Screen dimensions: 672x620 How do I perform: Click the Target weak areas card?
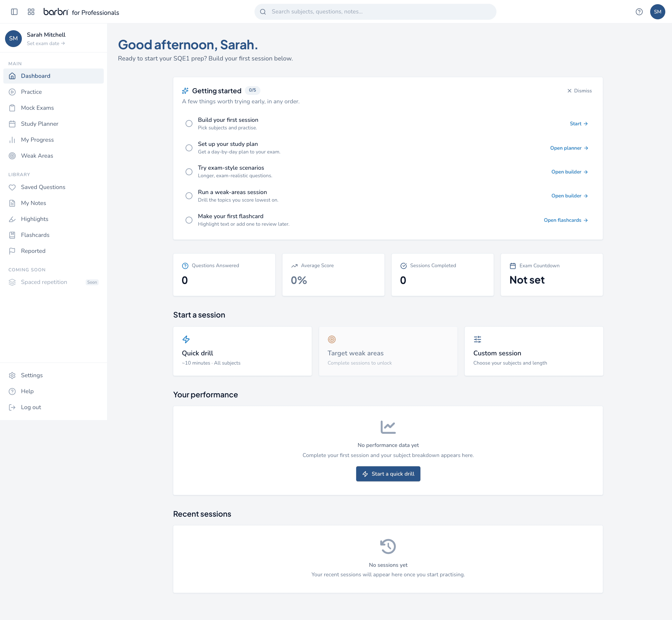tap(388, 351)
